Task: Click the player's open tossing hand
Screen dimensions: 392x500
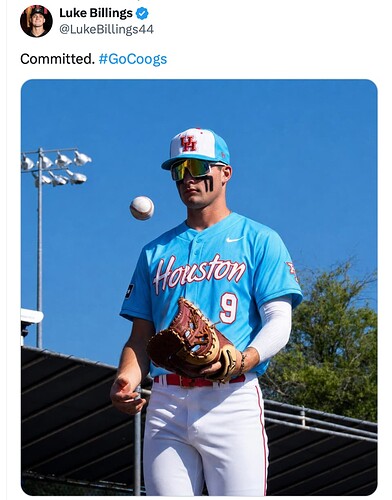Action: pyautogui.click(x=127, y=395)
